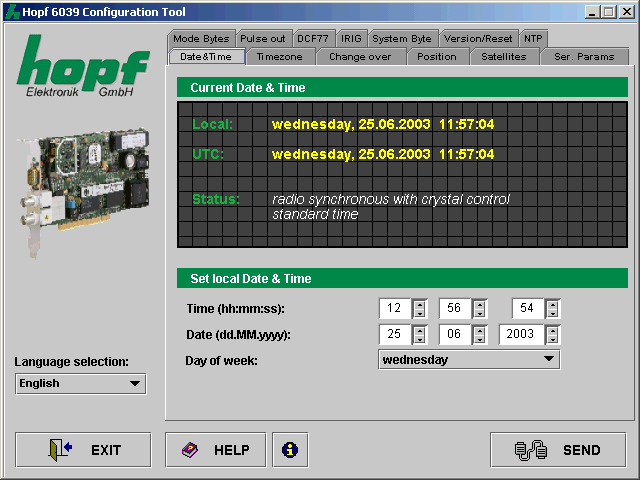Increase the day value with up arrow

(420, 330)
